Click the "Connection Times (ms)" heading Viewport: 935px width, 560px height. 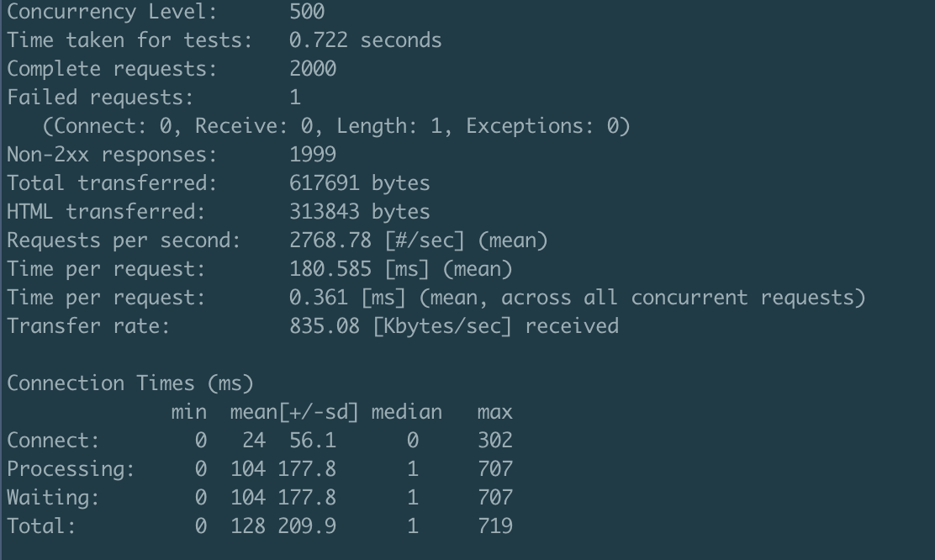coord(129,383)
